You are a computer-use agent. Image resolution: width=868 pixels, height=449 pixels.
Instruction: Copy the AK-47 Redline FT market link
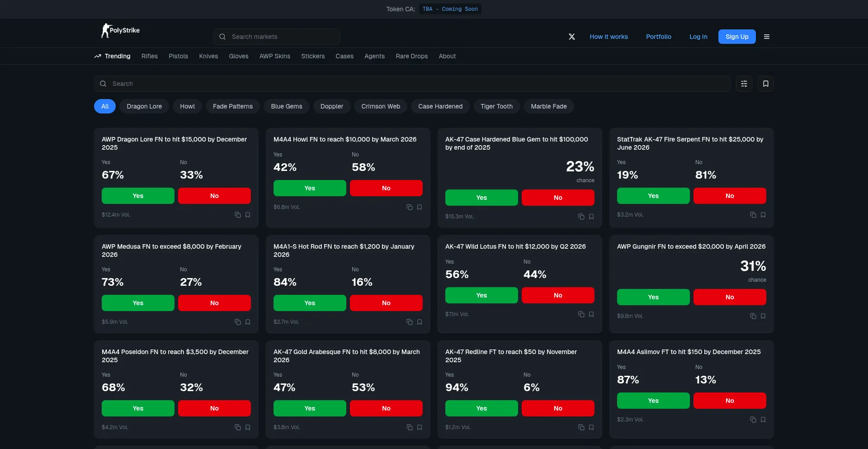[581, 427]
